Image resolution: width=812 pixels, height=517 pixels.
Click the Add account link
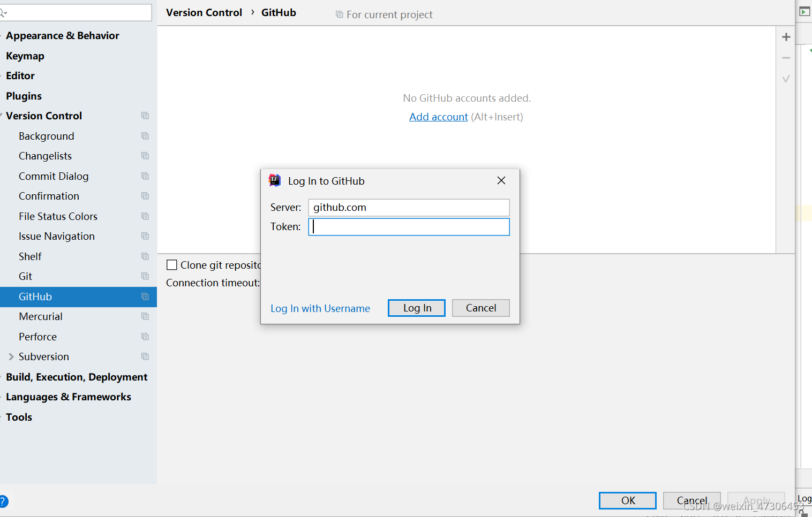pyautogui.click(x=439, y=117)
